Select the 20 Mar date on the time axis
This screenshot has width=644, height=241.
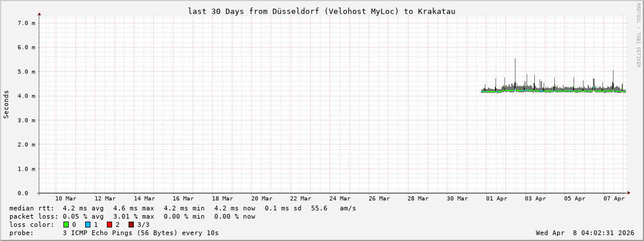pyautogui.click(x=261, y=199)
